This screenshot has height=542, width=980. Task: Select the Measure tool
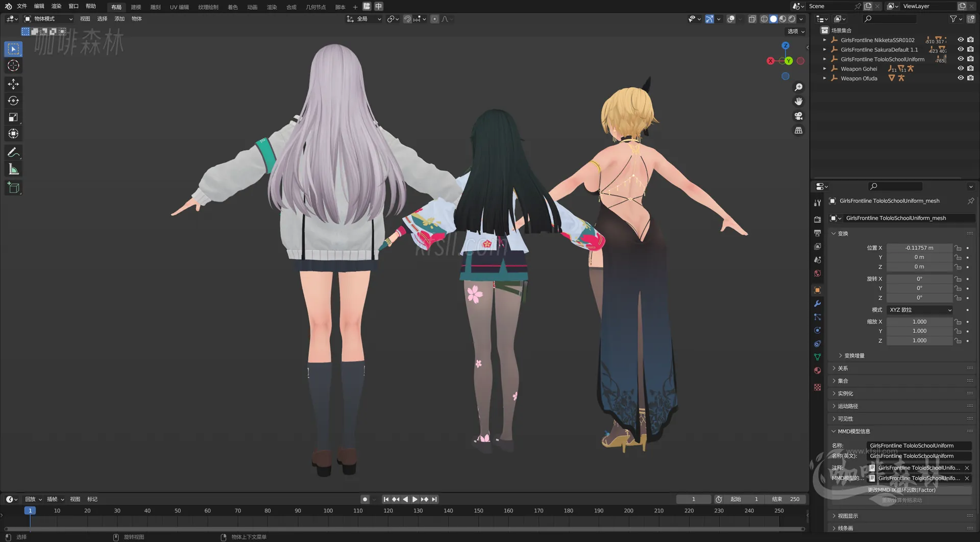pos(13,168)
